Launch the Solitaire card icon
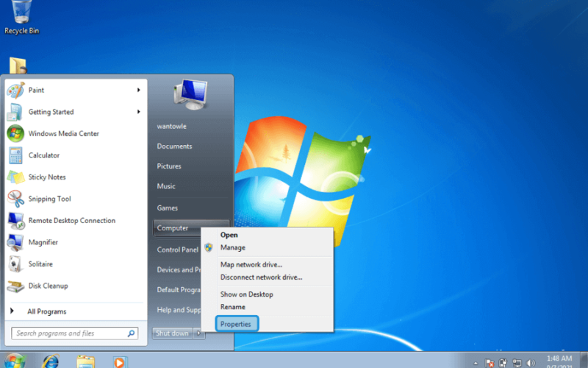The width and height of the screenshot is (588, 368). pos(15,264)
